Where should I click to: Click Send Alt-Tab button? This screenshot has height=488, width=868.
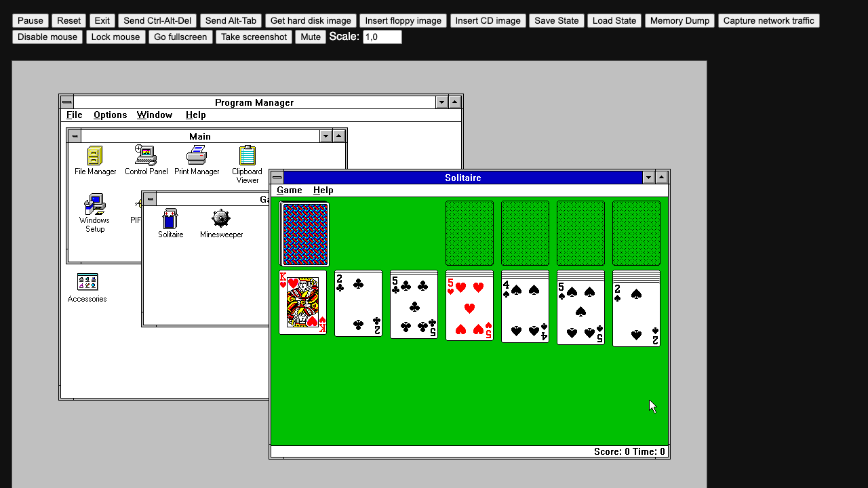click(231, 21)
